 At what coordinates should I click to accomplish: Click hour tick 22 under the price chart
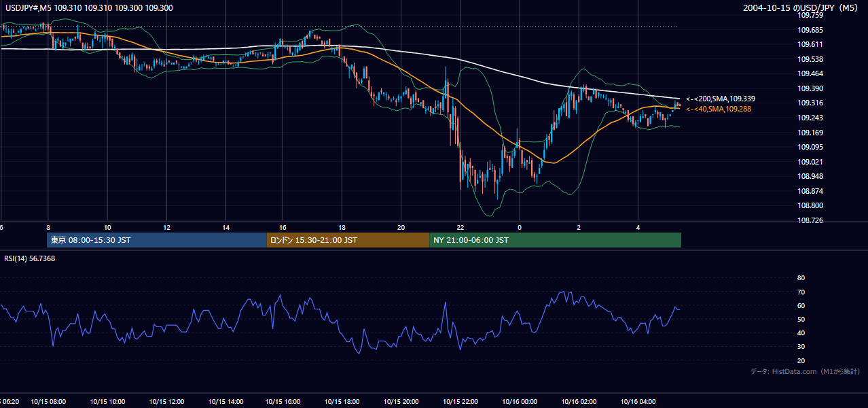click(x=460, y=227)
